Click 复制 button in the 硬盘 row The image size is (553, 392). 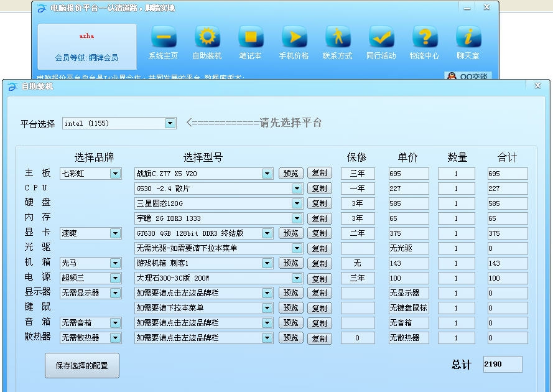pos(320,203)
